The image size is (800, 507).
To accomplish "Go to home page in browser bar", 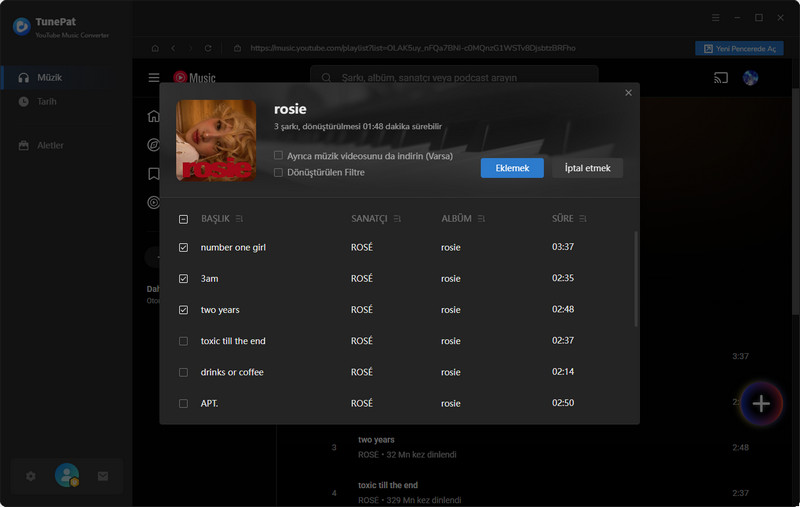I will point(155,48).
